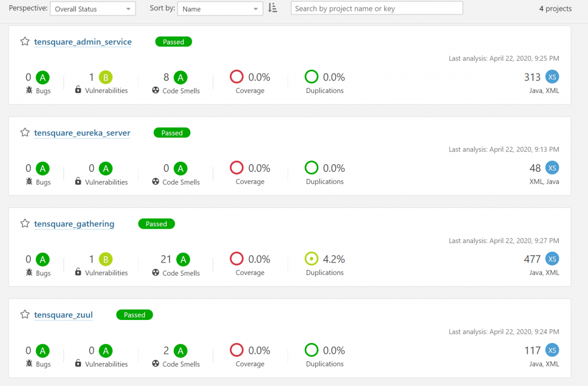Screen dimensions: 588x386
Task: Favorite the tensquare_zuul project star
Action: (25, 314)
